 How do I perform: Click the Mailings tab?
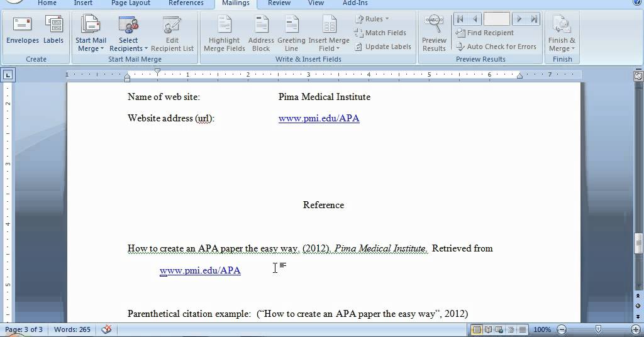coord(236,3)
